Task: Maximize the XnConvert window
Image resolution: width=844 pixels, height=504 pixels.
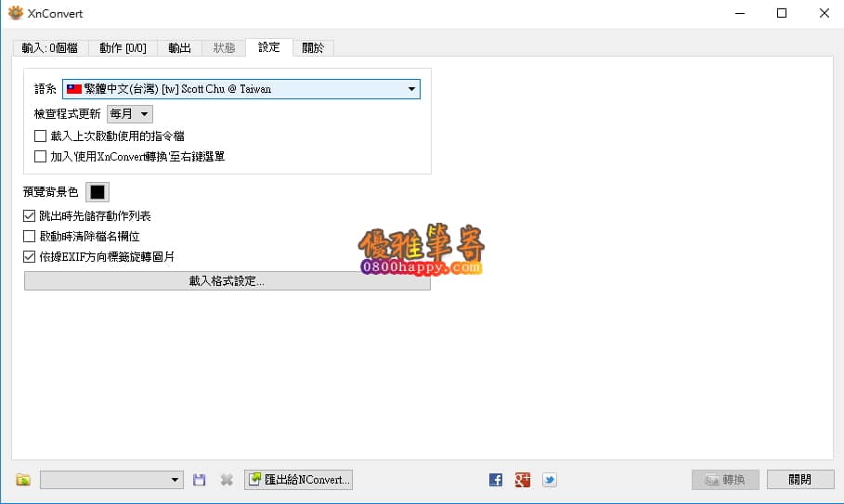Action: click(x=782, y=13)
